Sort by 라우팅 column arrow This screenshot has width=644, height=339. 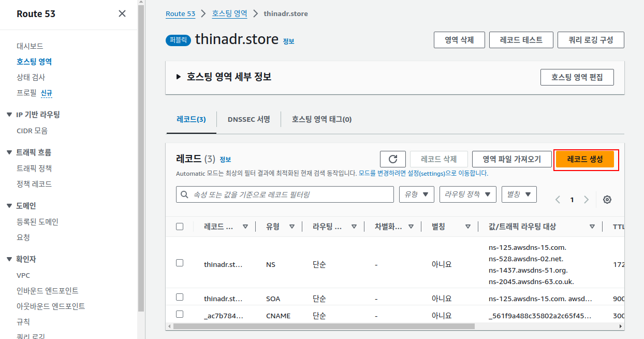(x=354, y=227)
